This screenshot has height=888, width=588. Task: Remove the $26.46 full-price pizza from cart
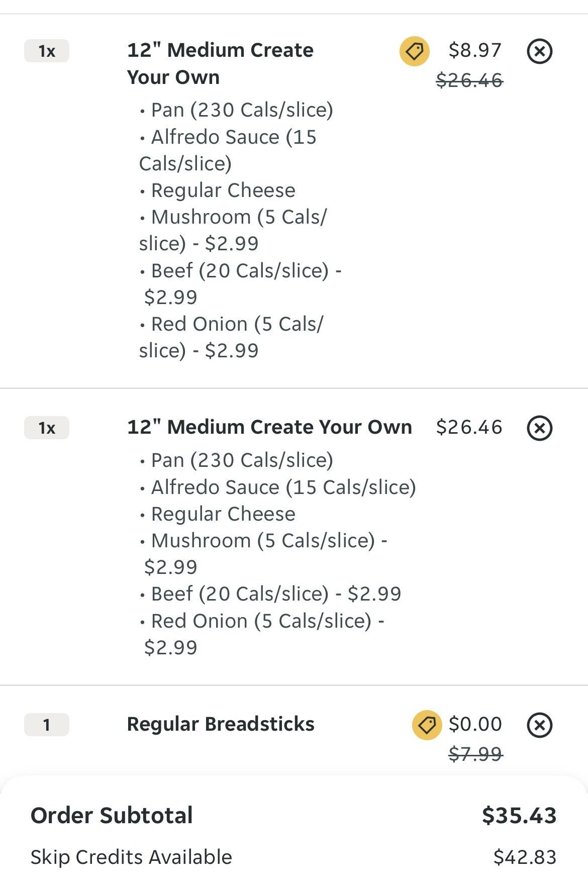click(539, 428)
